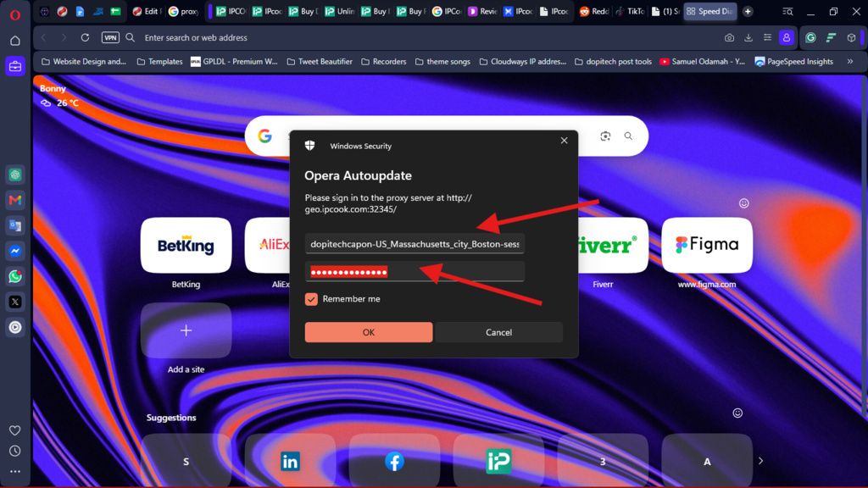Toggle the Remember me checkbox
The image size is (868, 488).
click(x=311, y=299)
